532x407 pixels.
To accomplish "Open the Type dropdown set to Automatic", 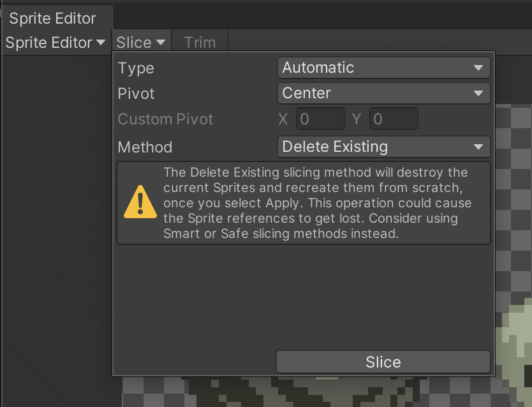I will click(383, 68).
